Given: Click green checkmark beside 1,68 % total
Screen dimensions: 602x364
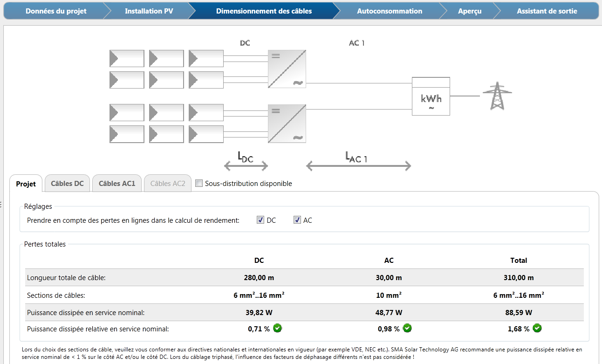Looking at the screenshot, I should point(537,328).
